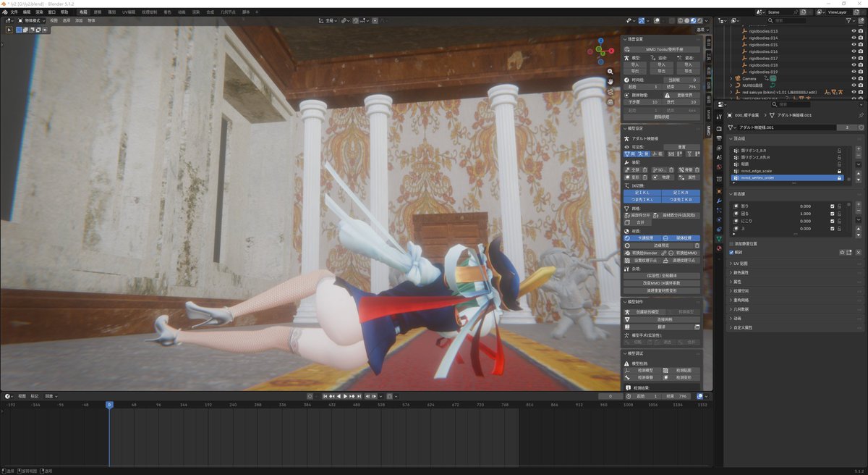Viewport: 868px width, 475px height.
Task: Click the 删除烘焙 button
Action: pos(663,116)
